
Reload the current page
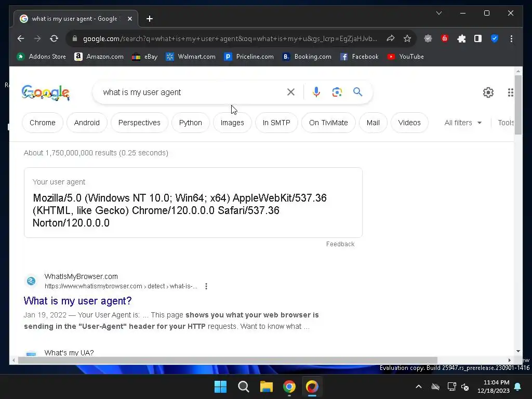tap(54, 38)
